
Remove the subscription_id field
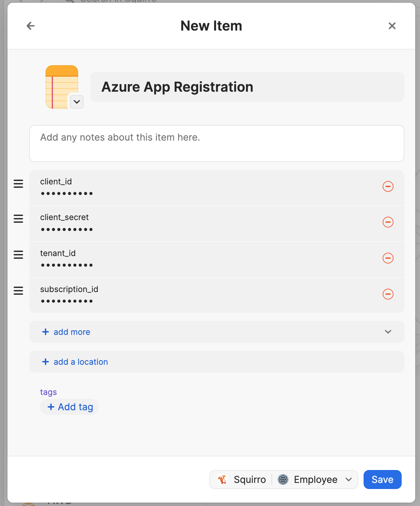(x=388, y=294)
